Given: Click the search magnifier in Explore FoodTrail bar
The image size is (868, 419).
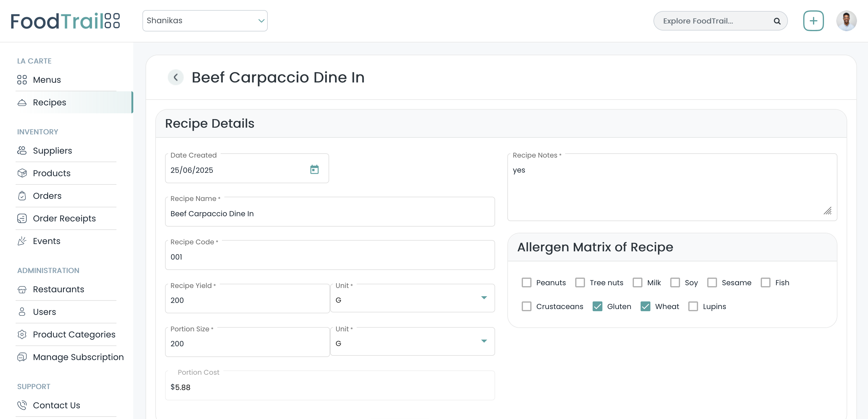Looking at the screenshot, I should coord(777,21).
